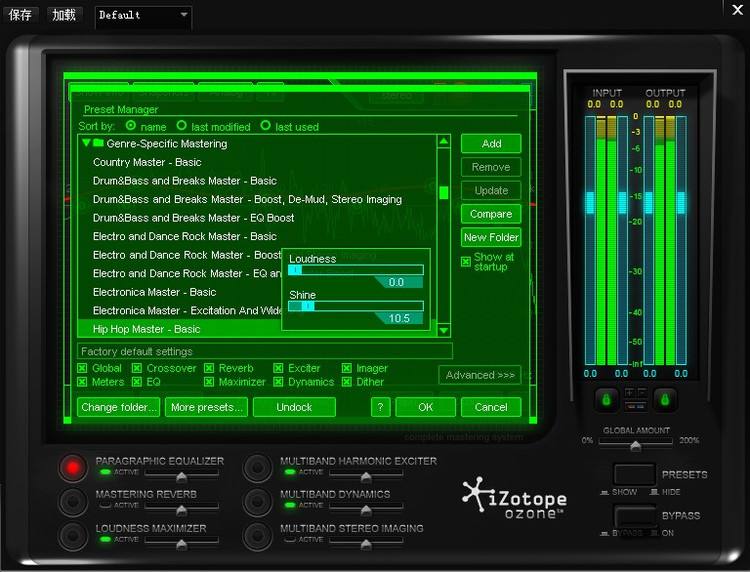Click the preset list scroll up arrow
The width and height of the screenshot is (750, 572).
point(444,141)
